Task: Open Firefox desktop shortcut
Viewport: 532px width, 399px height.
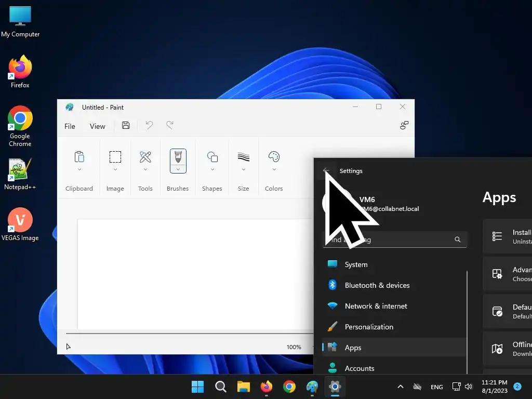Action: 20,72
